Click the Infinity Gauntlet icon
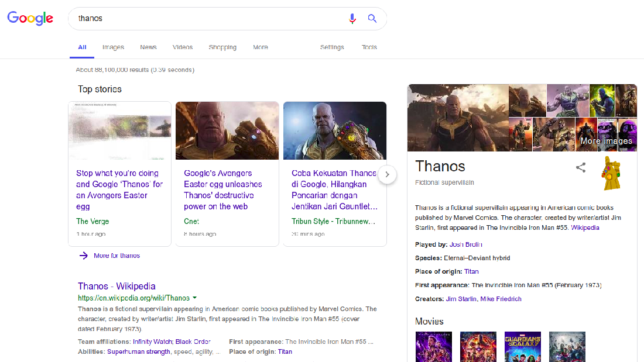Image resolution: width=644 pixels, height=362 pixels. pyautogui.click(x=611, y=173)
